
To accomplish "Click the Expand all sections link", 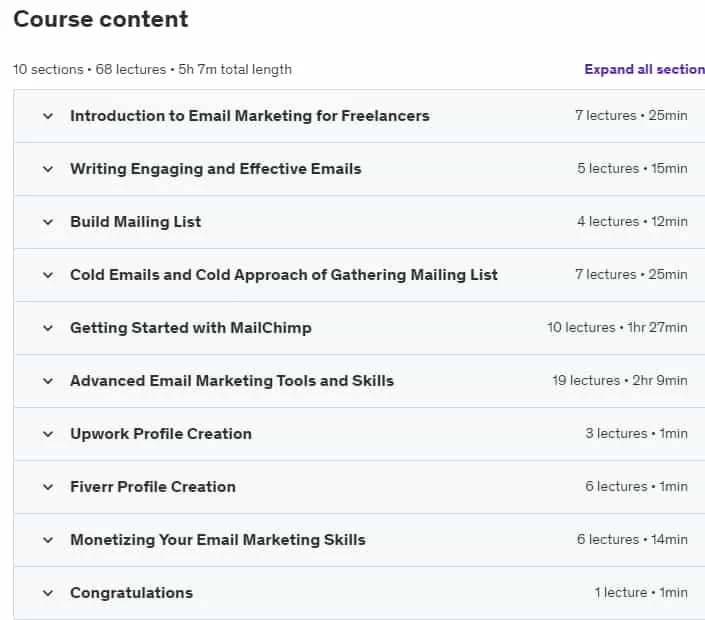I will 644,69.
